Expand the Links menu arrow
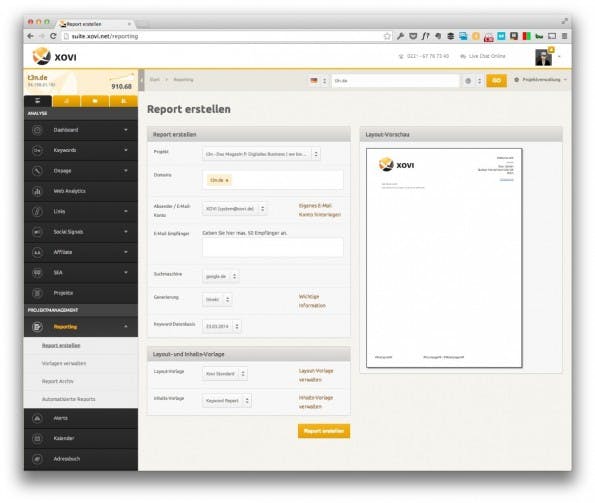The height and width of the screenshot is (503, 595). tap(126, 211)
